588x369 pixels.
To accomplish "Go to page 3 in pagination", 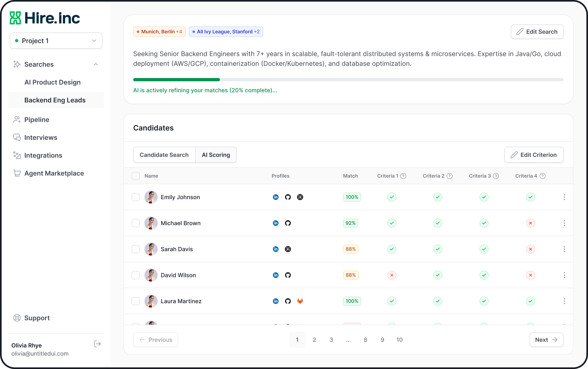I will (x=331, y=340).
